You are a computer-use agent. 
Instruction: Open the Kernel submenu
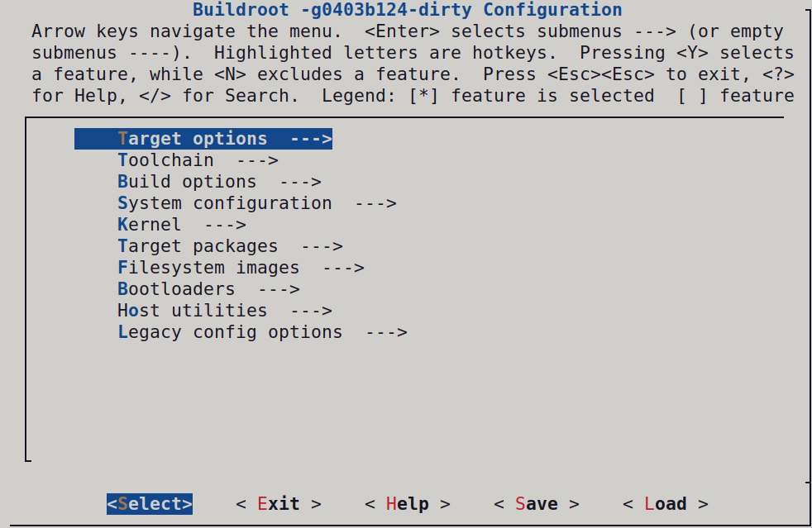click(x=150, y=225)
